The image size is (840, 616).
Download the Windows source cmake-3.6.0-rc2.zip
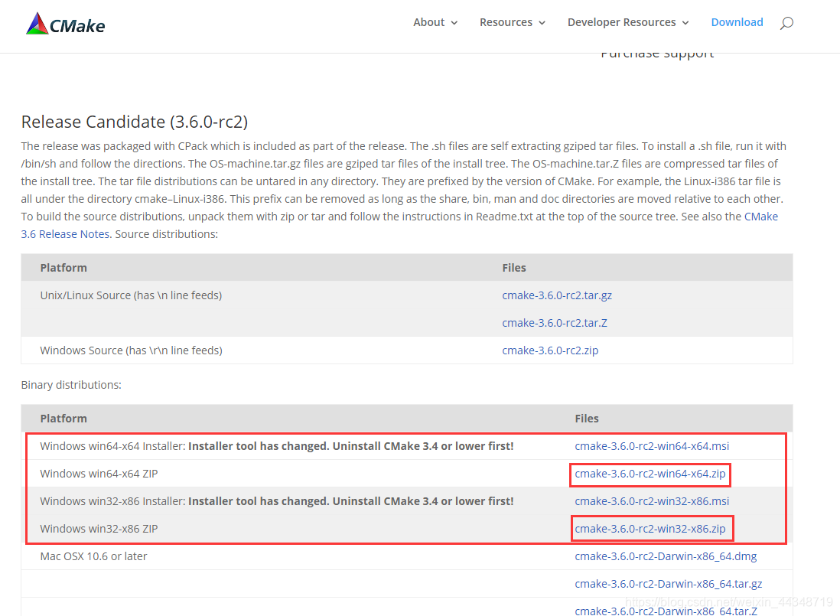(x=550, y=350)
